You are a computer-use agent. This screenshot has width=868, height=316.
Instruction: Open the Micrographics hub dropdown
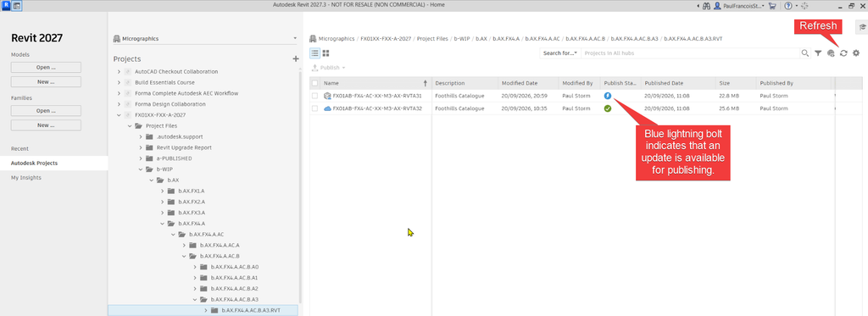205,39
